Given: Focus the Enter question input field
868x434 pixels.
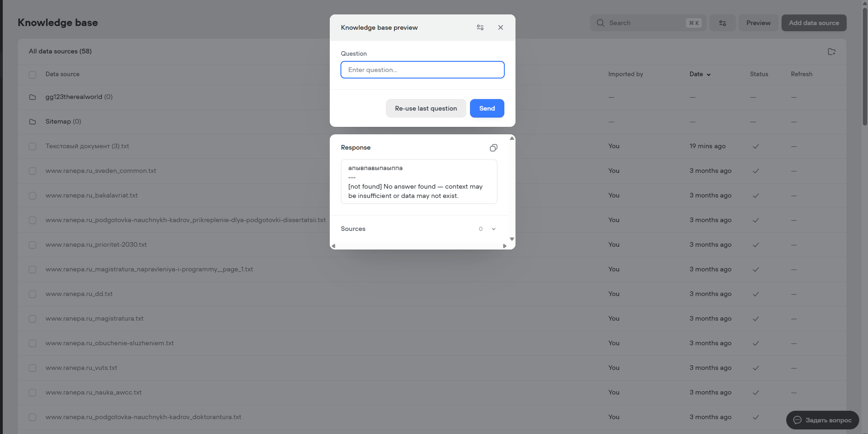Looking at the screenshot, I should (x=423, y=70).
